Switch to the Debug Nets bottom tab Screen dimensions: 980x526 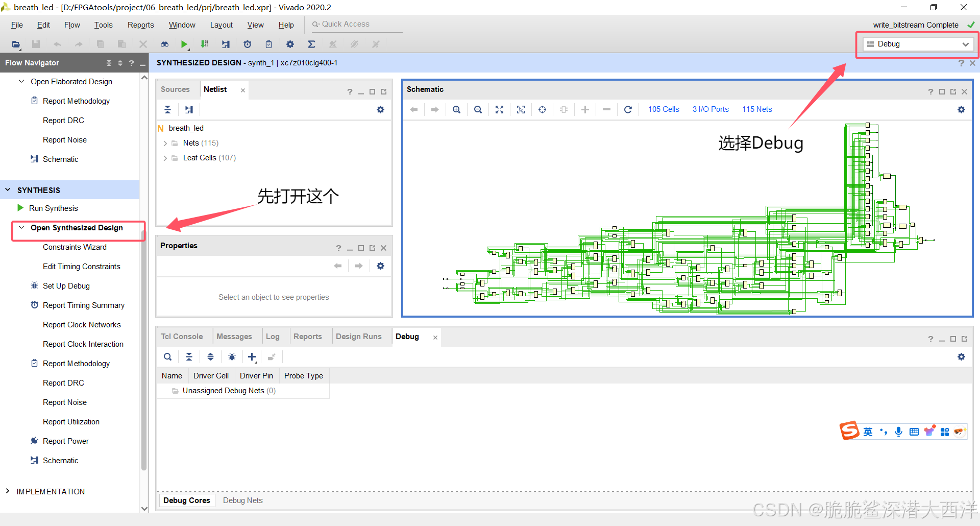tap(243, 500)
